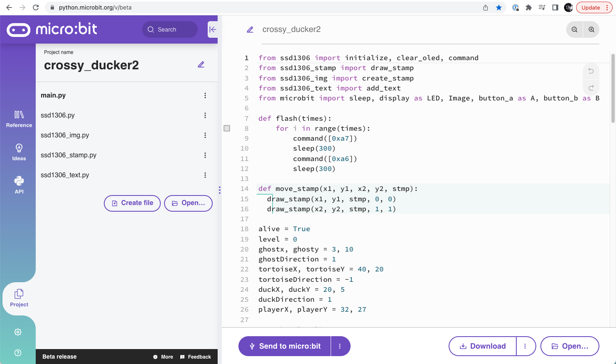Expand more Send to micro:bit options
This screenshot has width=616, height=364.
(340, 346)
